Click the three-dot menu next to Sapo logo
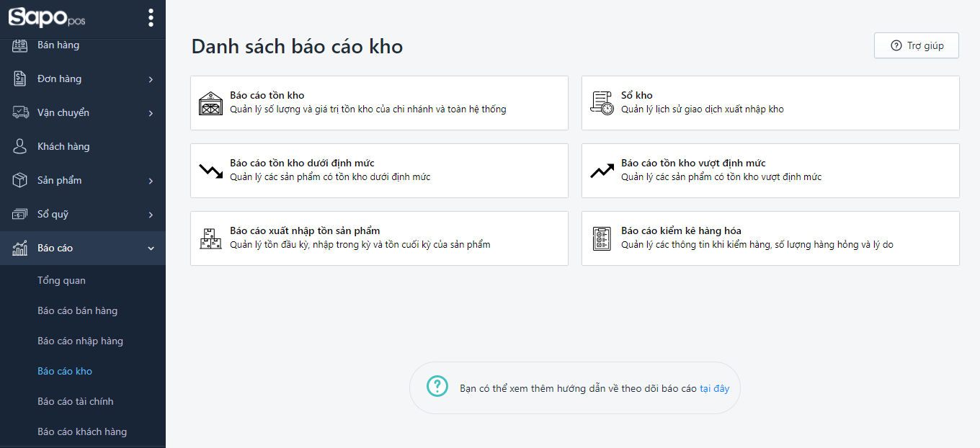 coord(151,17)
